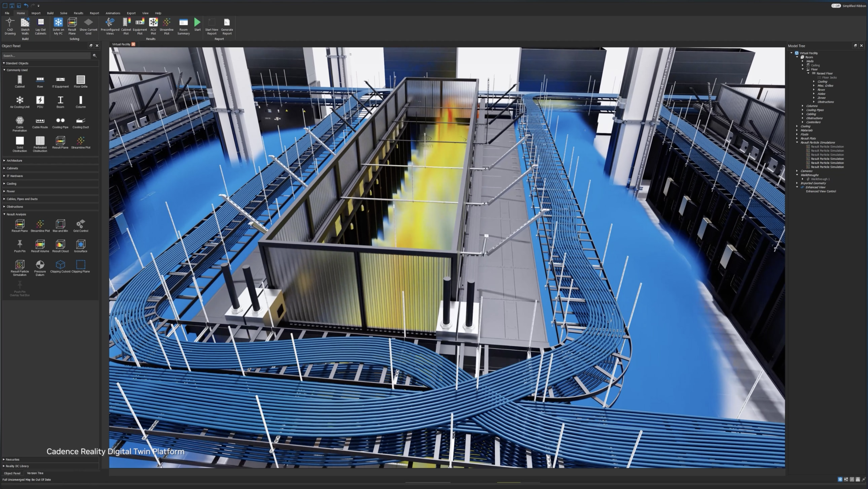Toggle Show Current Grid display
The width and height of the screenshot is (868, 489).
pyautogui.click(x=88, y=26)
